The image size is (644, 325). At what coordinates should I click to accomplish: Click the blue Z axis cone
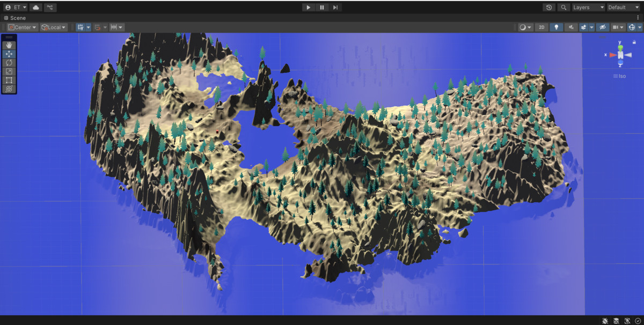pos(620,62)
